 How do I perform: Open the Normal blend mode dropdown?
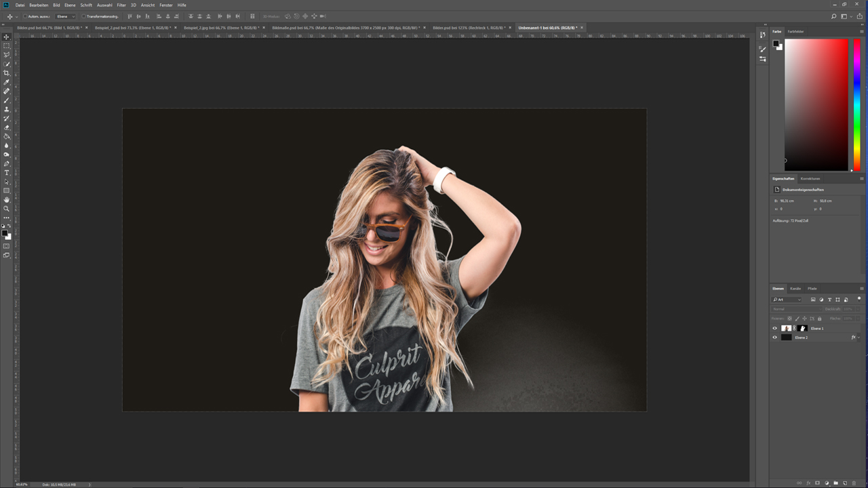[x=797, y=309]
